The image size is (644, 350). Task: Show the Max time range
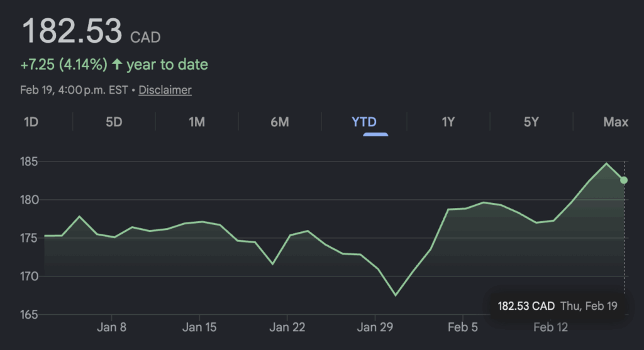(x=616, y=122)
